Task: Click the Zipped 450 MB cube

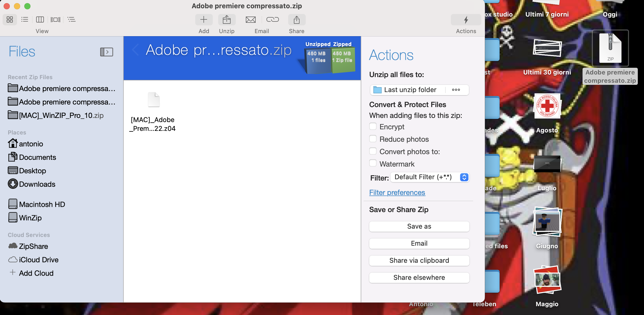Action: click(343, 59)
